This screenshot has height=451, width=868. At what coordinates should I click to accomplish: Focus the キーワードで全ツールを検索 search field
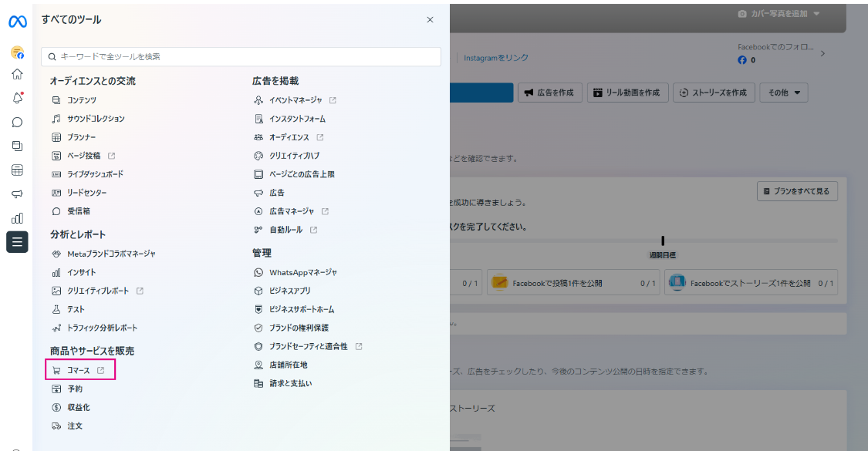pos(241,56)
